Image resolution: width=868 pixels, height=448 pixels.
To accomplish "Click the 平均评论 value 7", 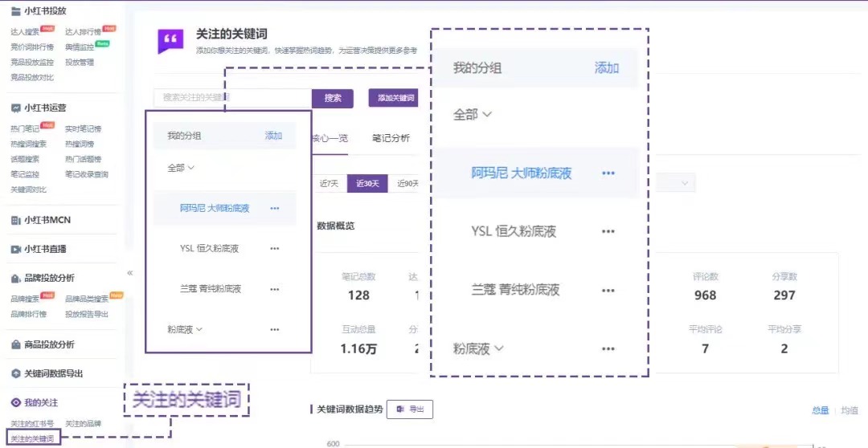I will [706, 349].
